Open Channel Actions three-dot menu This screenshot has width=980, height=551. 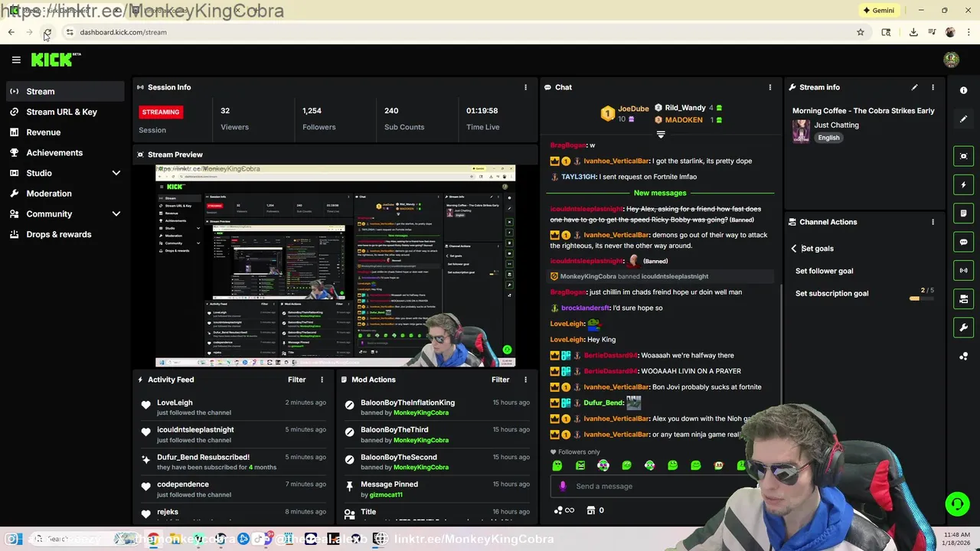tap(933, 222)
